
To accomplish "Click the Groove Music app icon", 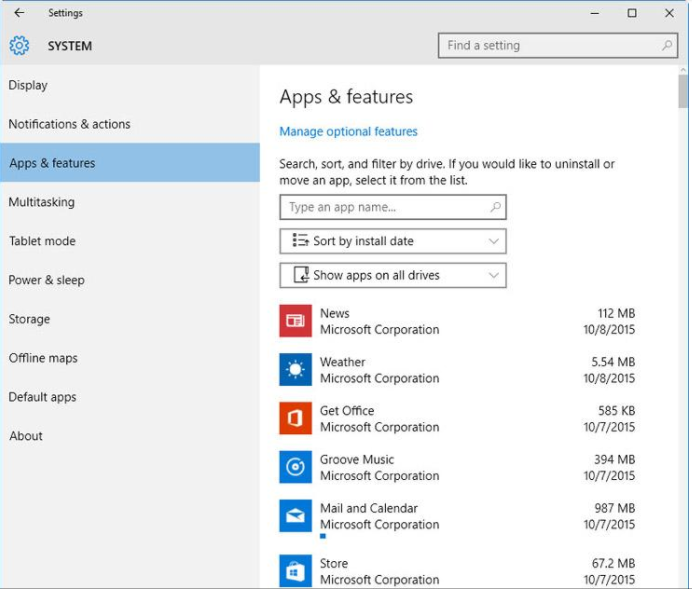I will (295, 467).
